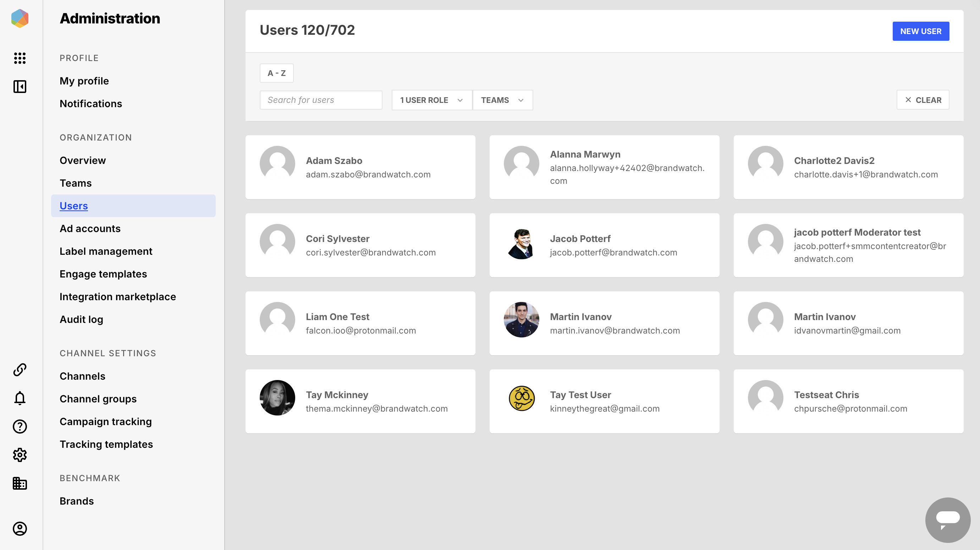The image size is (980, 550).
Task: Open the chat support bubble
Action: [x=948, y=520]
